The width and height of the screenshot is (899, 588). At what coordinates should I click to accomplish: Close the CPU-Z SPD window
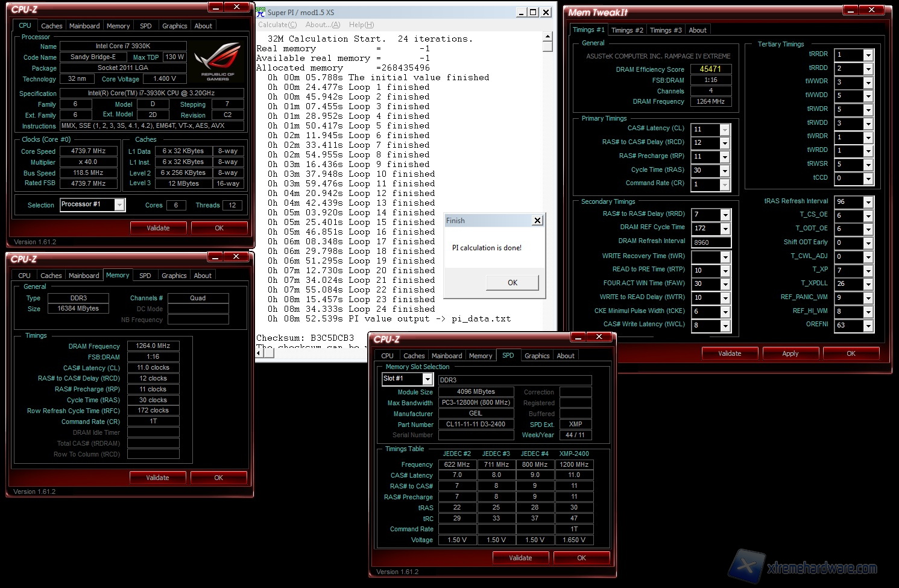point(599,337)
